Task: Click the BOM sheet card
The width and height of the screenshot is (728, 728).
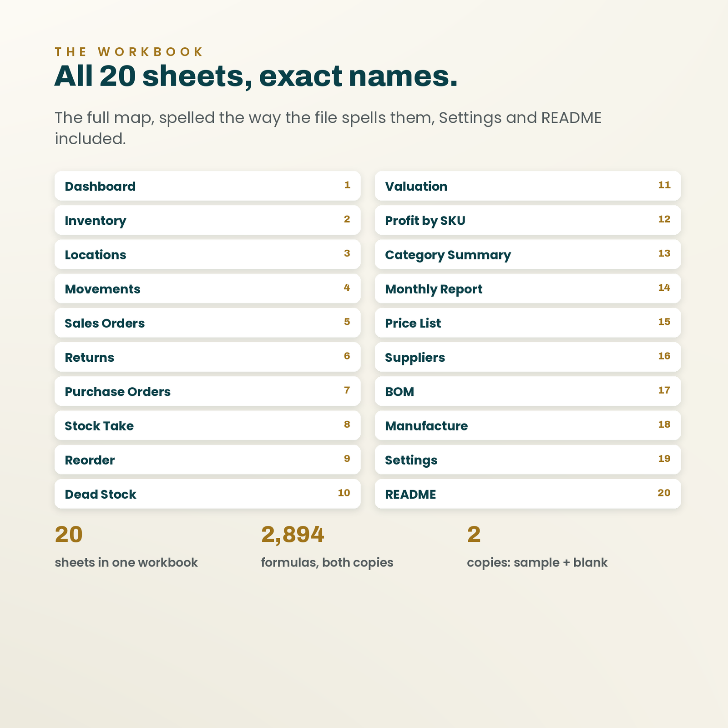Action: [x=528, y=391]
